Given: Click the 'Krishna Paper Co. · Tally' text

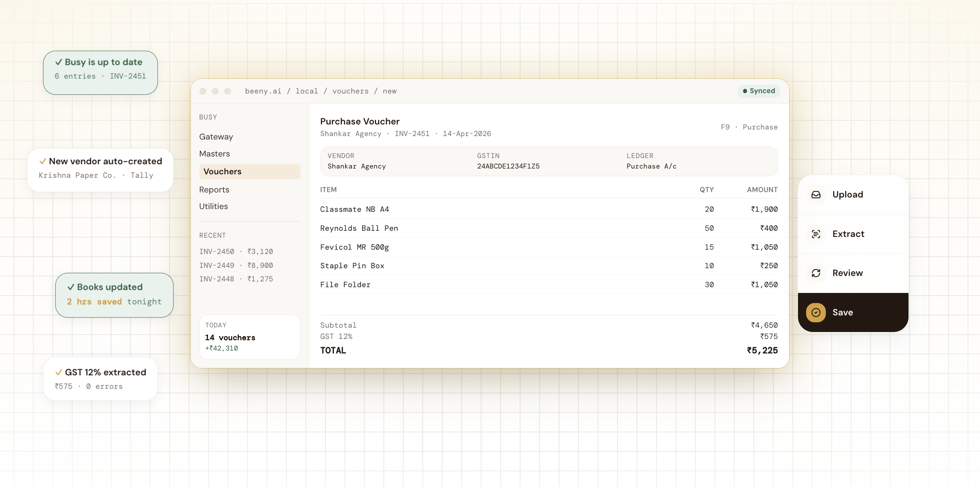Looking at the screenshot, I should tap(96, 175).
